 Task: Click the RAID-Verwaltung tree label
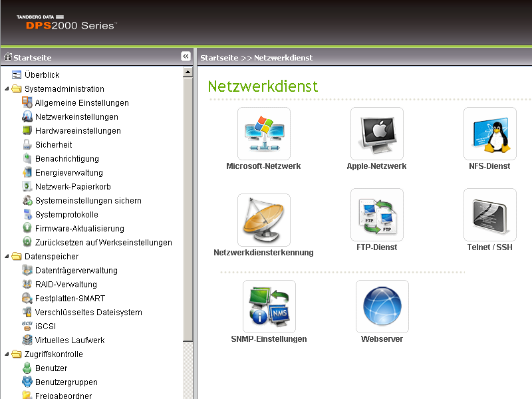pos(66,285)
